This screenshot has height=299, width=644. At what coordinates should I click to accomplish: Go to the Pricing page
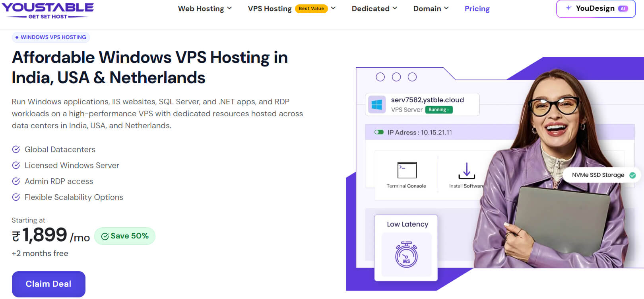(x=477, y=8)
